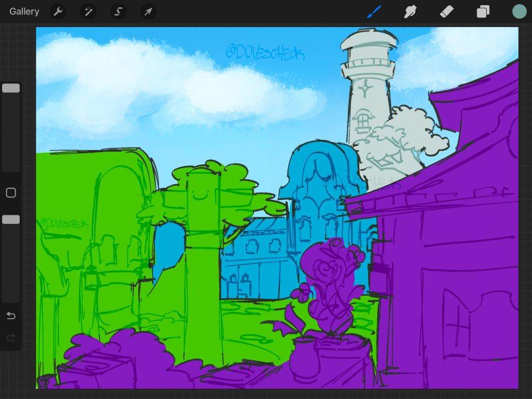Open the active color picker circle
The image size is (532, 399).
[519, 12]
